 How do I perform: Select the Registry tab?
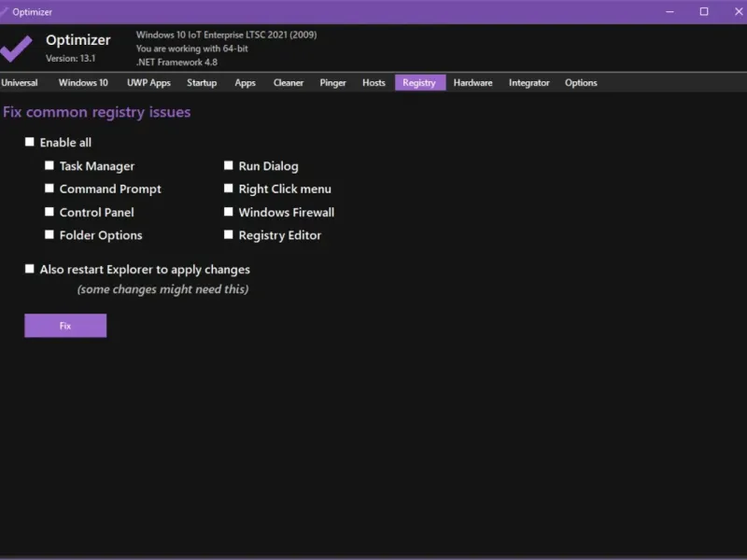pos(419,82)
